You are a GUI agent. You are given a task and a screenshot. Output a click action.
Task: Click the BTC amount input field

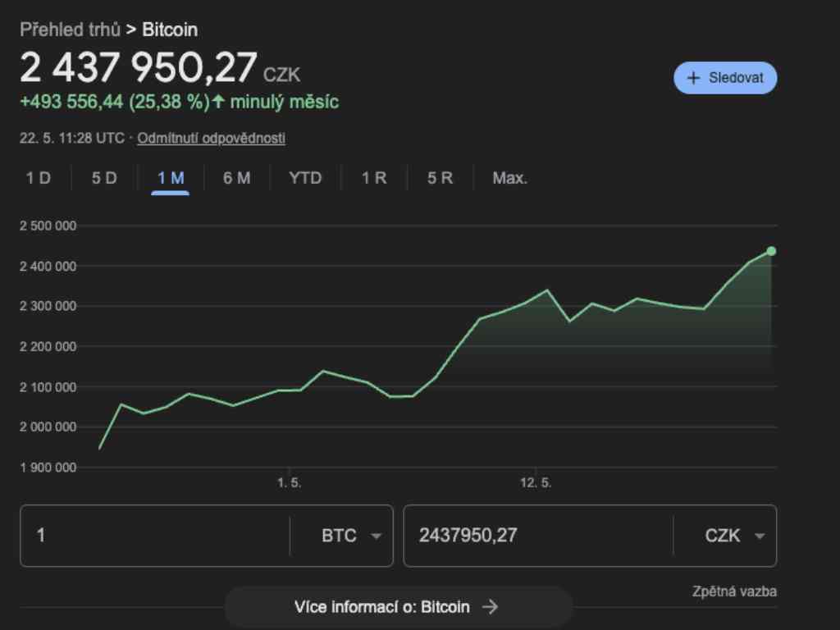point(156,536)
